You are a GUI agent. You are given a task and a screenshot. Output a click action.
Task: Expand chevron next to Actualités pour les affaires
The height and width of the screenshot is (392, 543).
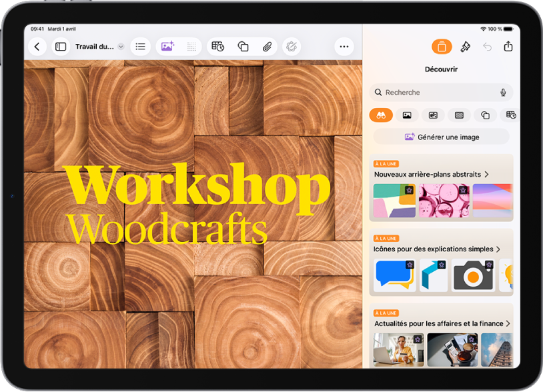508,323
